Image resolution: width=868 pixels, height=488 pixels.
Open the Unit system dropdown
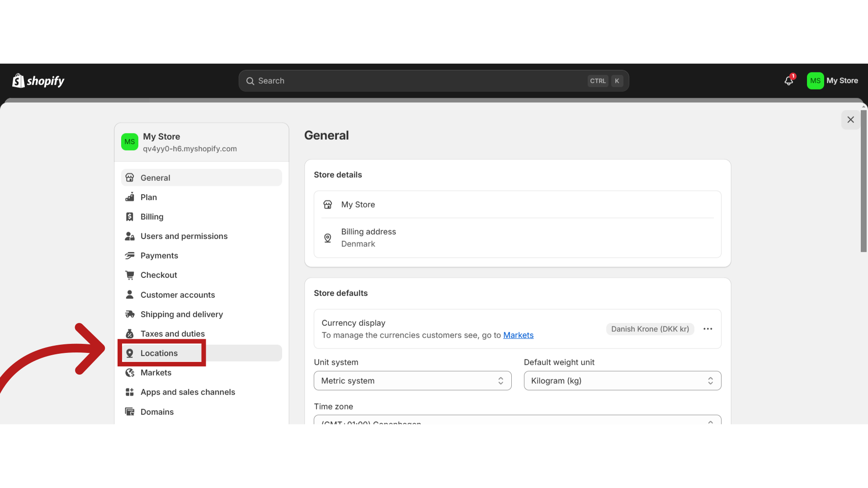pyautogui.click(x=413, y=380)
